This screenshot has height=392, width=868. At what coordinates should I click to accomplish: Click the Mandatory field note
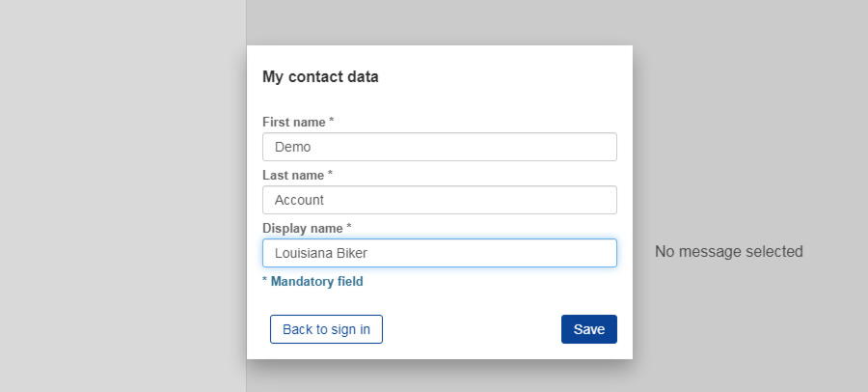point(316,282)
